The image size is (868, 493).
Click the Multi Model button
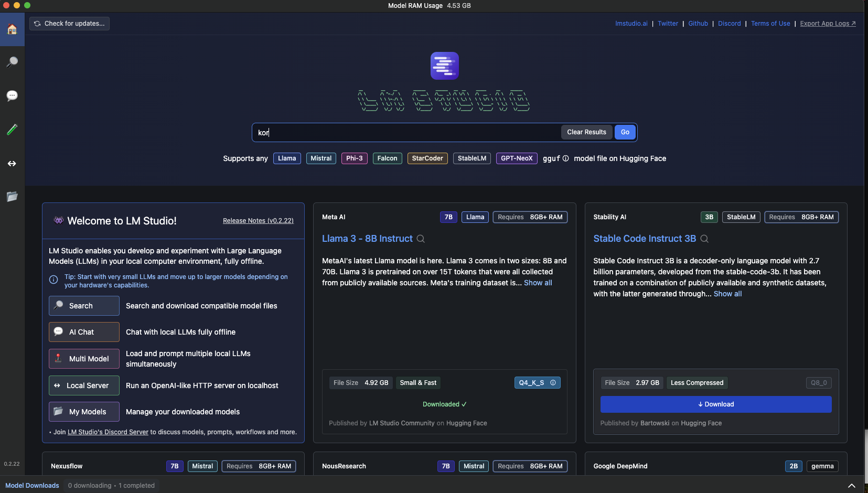[84, 359]
